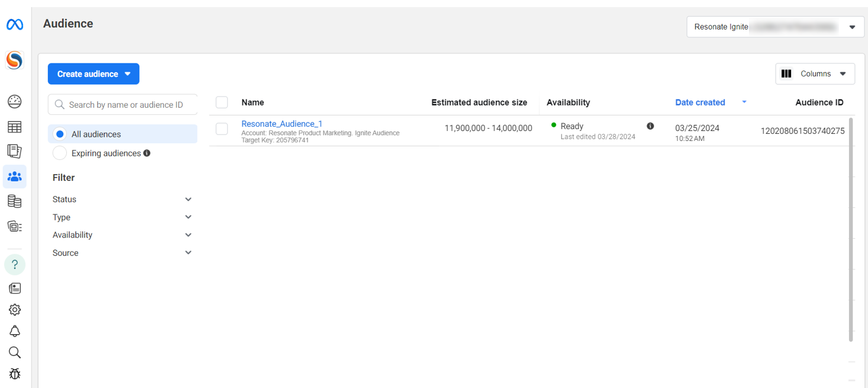
Task: Click the Estimated audience size column header
Action: [479, 102]
